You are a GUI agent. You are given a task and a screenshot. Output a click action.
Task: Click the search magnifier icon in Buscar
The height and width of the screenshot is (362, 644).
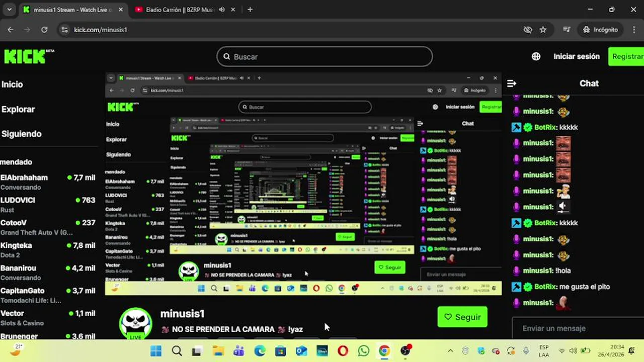pyautogui.click(x=227, y=57)
